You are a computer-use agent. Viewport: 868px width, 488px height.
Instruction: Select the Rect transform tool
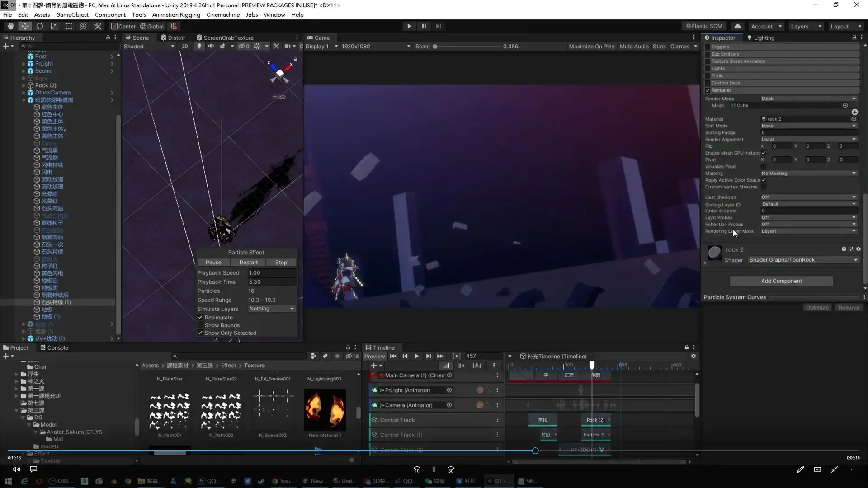68,26
